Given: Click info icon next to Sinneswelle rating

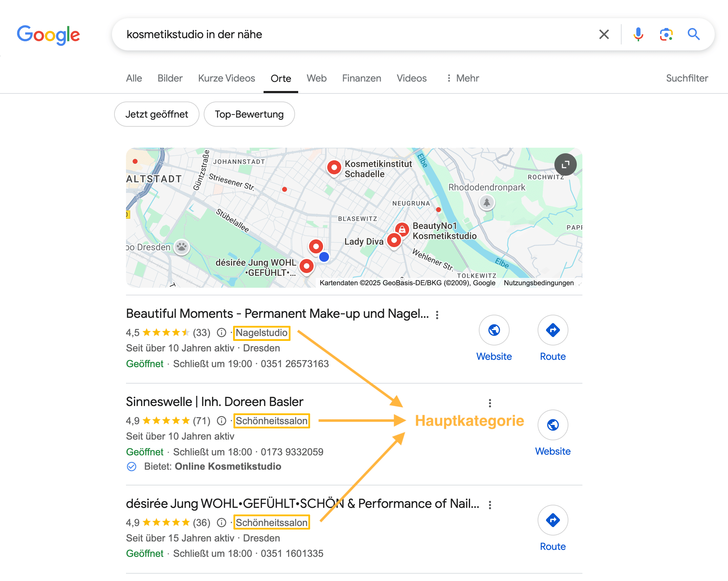Looking at the screenshot, I should (x=222, y=421).
